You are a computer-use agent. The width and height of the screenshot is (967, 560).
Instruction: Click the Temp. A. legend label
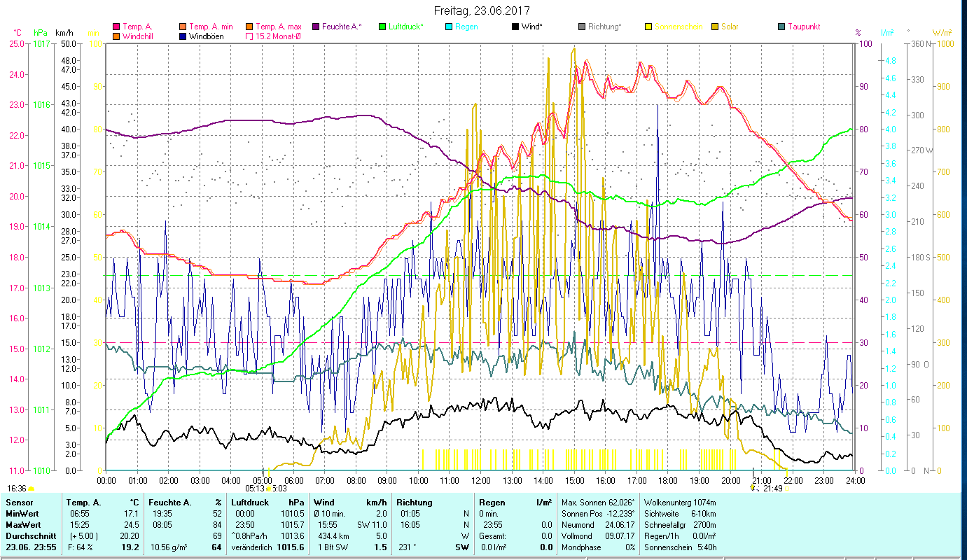pyautogui.click(x=137, y=27)
